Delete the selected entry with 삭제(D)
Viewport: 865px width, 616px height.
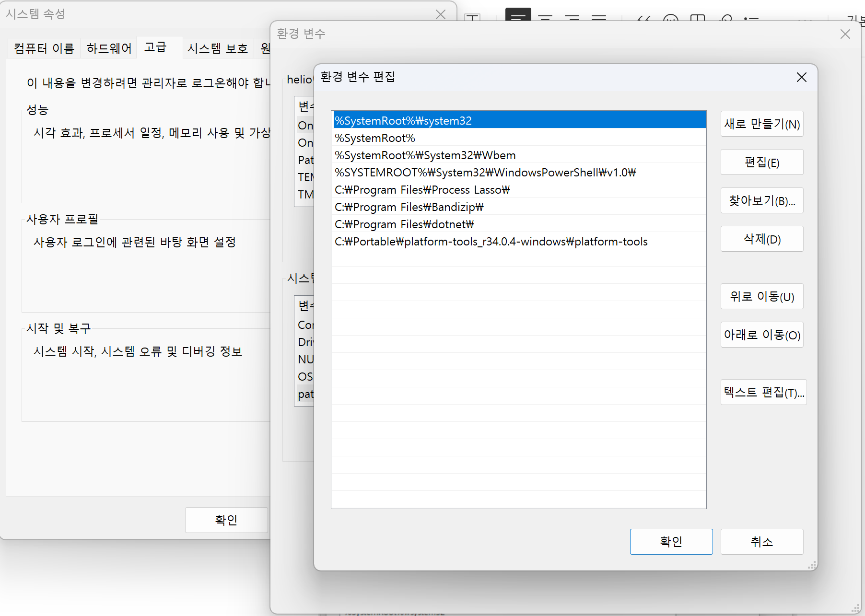click(x=762, y=239)
